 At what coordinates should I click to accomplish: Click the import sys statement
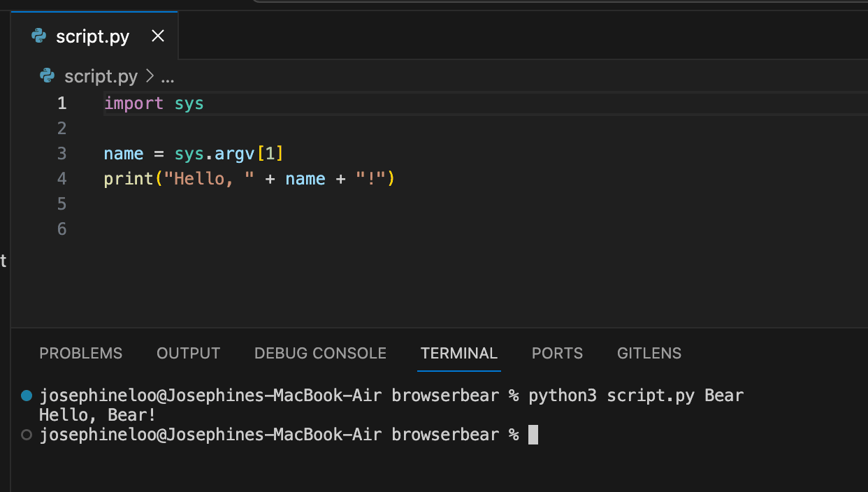point(153,103)
